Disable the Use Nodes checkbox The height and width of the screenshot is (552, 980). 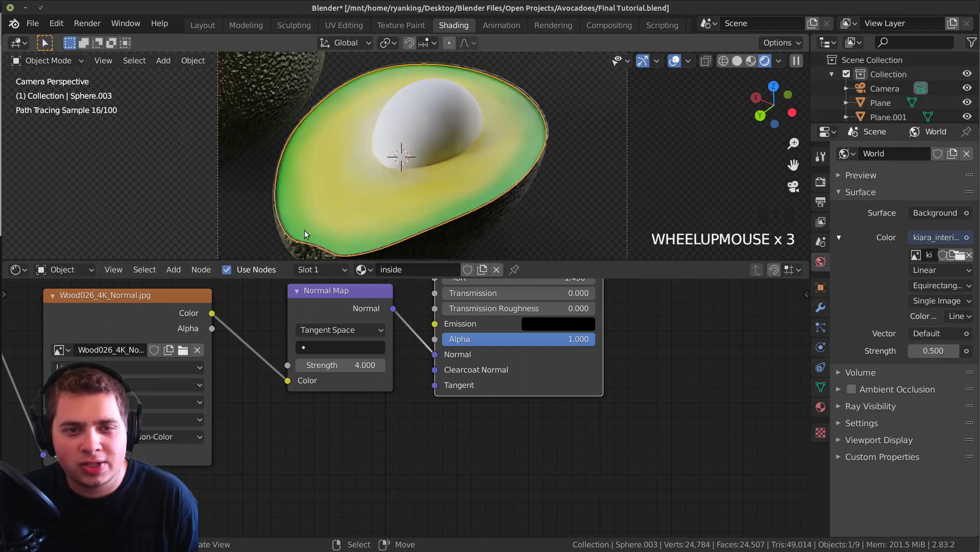(226, 269)
